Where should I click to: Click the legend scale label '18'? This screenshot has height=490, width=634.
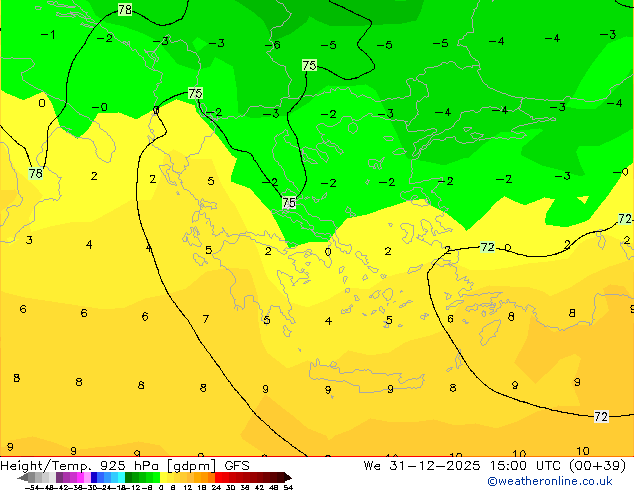tap(202, 488)
